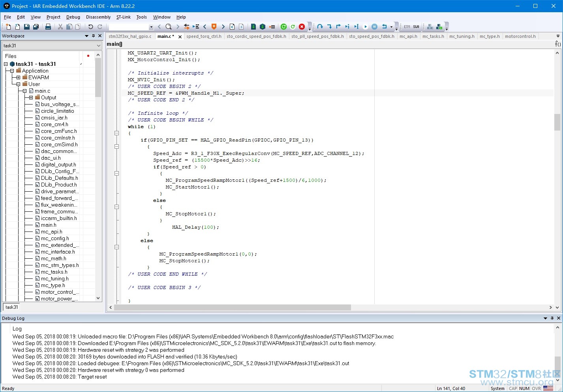Click the Go to line toolbar icon

(196, 27)
